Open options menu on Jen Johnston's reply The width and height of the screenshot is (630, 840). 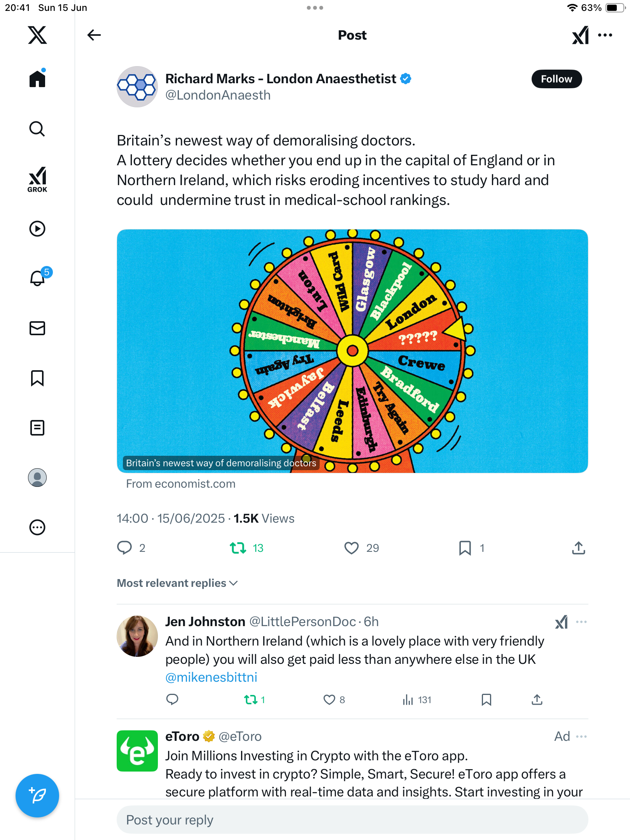[581, 621]
